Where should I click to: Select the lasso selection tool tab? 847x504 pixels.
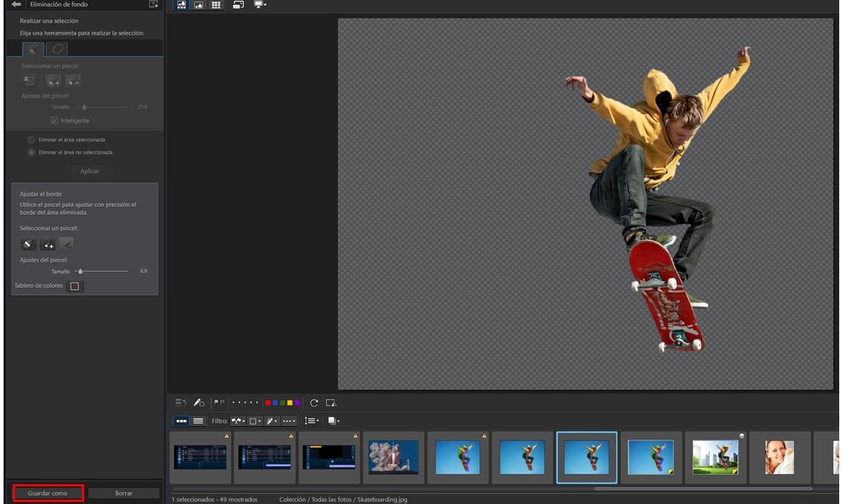57,49
